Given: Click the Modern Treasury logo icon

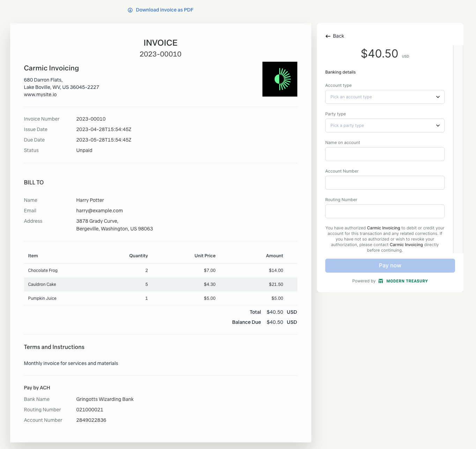Looking at the screenshot, I should (380, 281).
